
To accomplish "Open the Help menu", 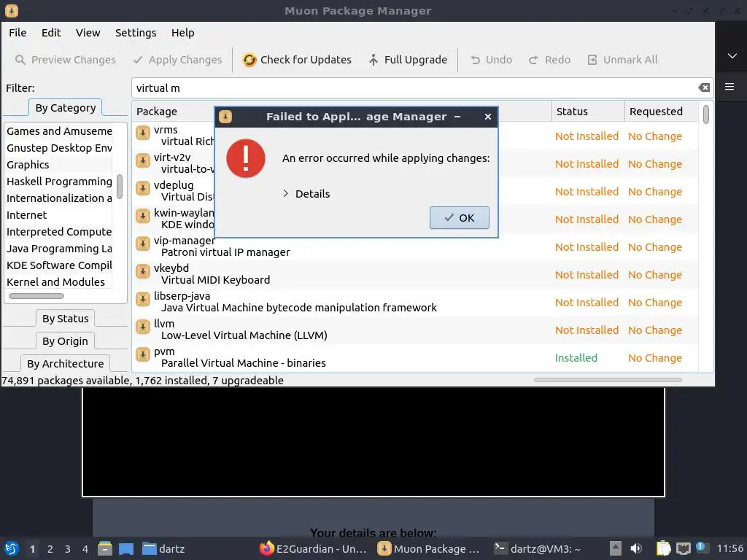I will pos(183,33).
